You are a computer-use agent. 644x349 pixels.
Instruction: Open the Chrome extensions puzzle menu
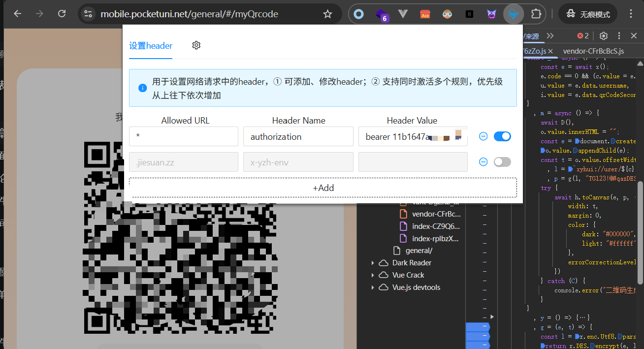[536, 14]
